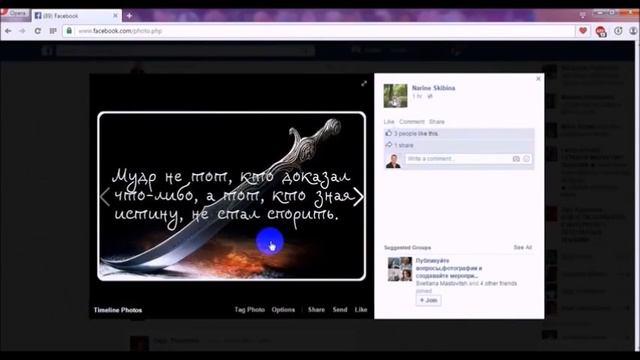Click your profile picture beside comment box
This screenshot has height=360, width=640.
(393, 161)
